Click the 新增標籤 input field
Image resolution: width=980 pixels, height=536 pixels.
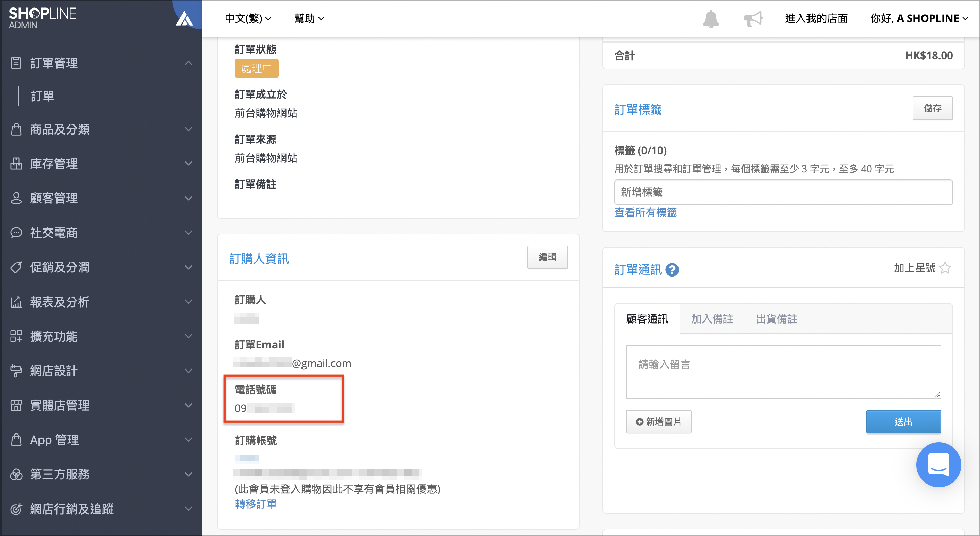783,192
